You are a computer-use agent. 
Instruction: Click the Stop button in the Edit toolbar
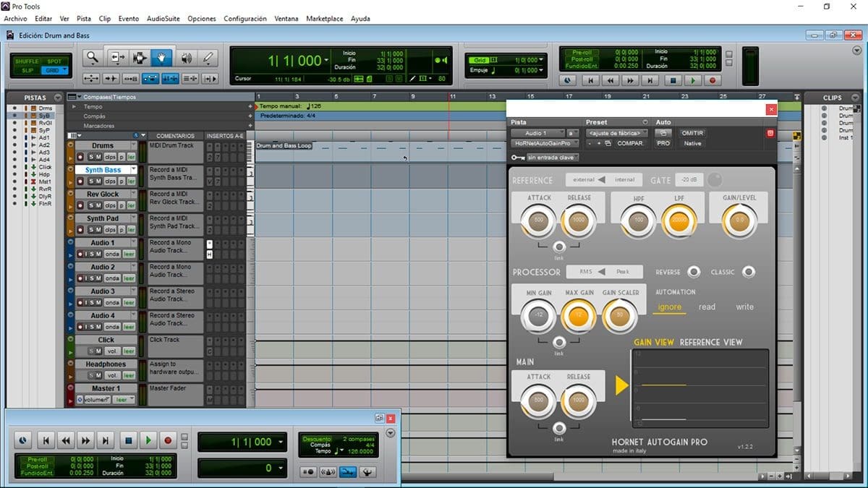pyautogui.click(x=673, y=81)
